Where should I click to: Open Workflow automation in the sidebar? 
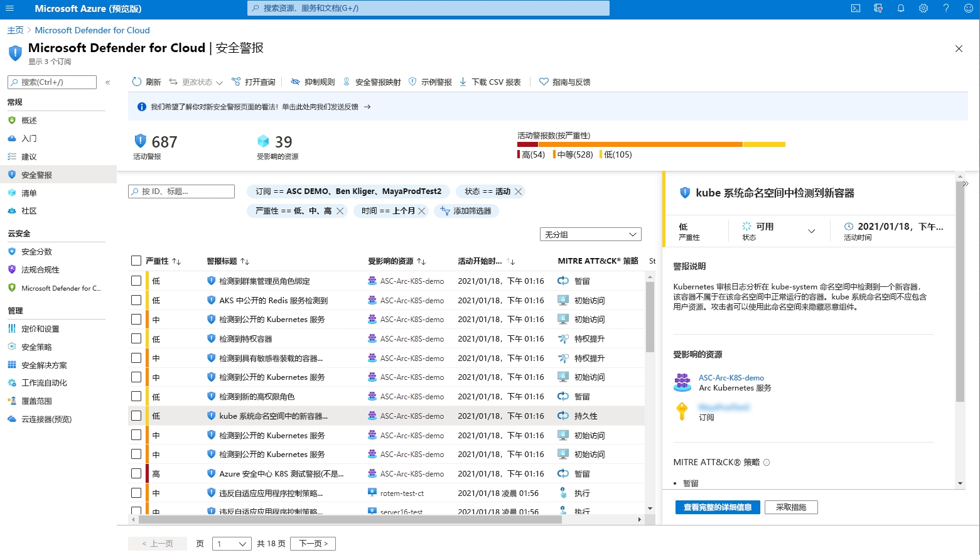tap(44, 383)
